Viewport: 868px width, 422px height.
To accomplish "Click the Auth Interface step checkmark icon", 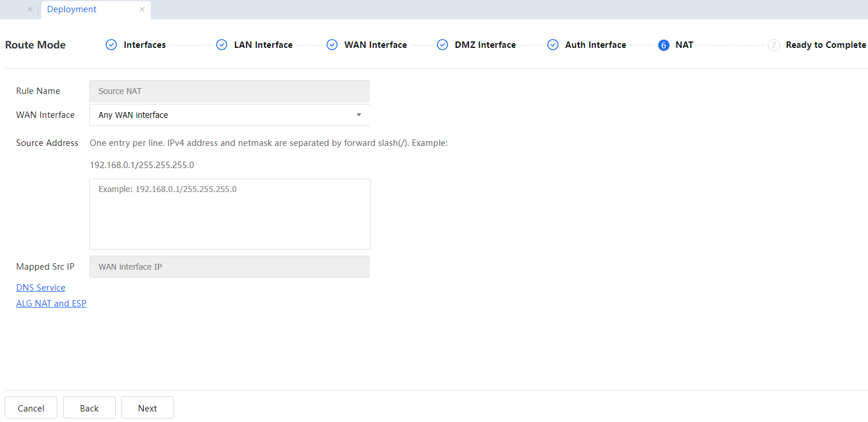I will [x=553, y=45].
